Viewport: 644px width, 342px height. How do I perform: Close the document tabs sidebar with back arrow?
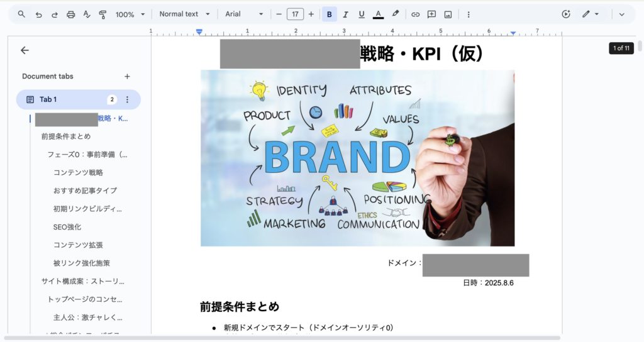click(x=25, y=50)
